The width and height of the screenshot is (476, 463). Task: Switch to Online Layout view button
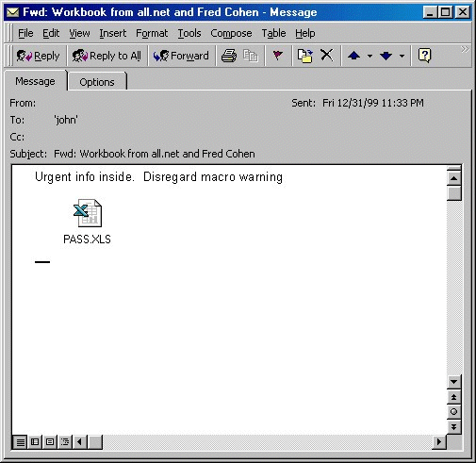point(35,442)
